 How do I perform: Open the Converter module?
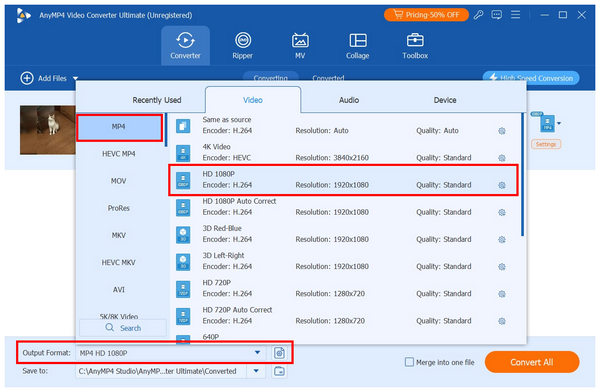click(185, 46)
